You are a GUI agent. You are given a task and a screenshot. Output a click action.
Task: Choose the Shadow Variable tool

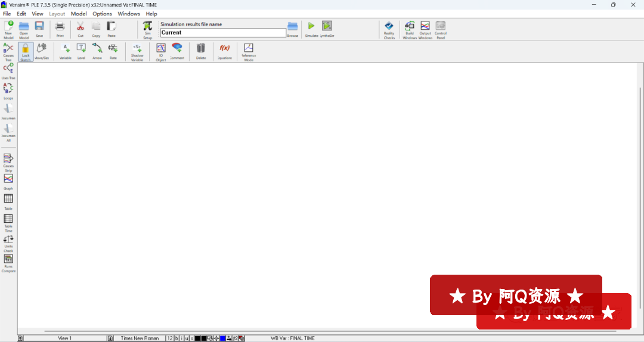137,51
